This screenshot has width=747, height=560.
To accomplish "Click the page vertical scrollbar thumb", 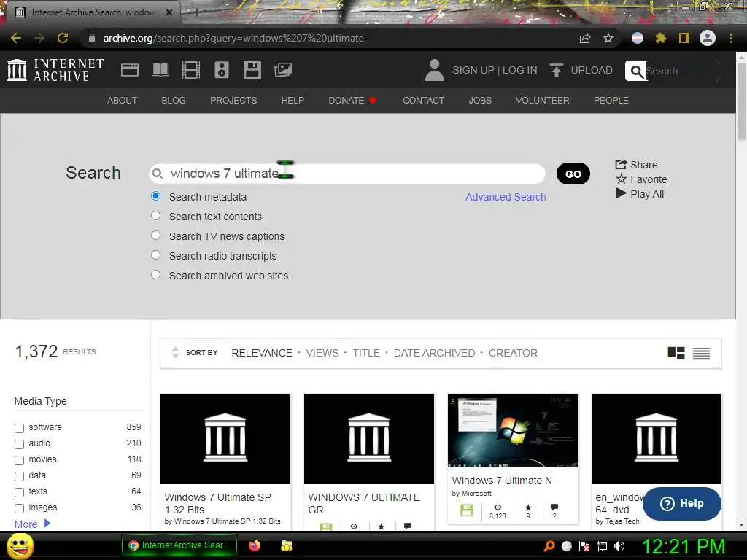I will [x=741, y=101].
